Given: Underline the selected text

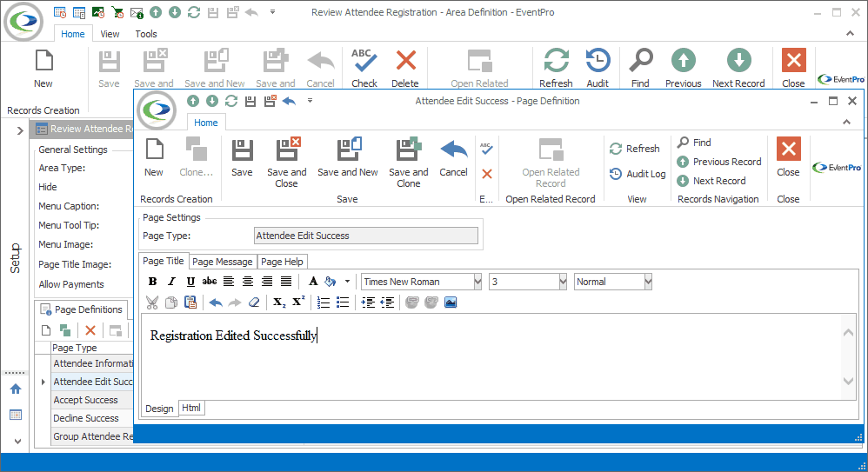Looking at the screenshot, I should click(190, 282).
